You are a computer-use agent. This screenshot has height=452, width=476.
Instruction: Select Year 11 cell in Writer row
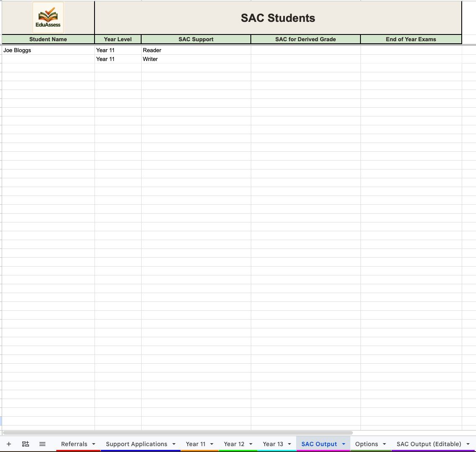point(118,59)
